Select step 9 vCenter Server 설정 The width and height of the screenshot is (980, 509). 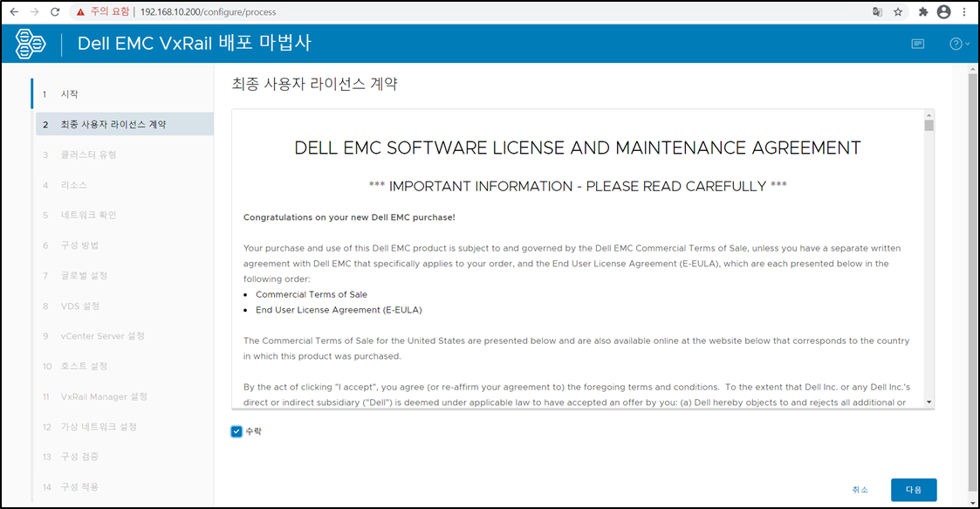pos(124,336)
